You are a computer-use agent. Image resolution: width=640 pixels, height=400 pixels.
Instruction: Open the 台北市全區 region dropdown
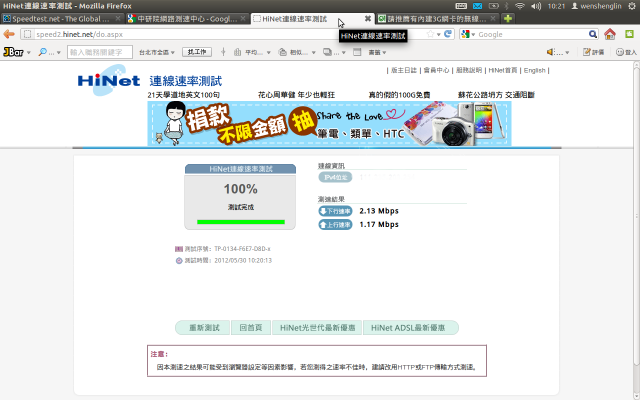click(157, 52)
